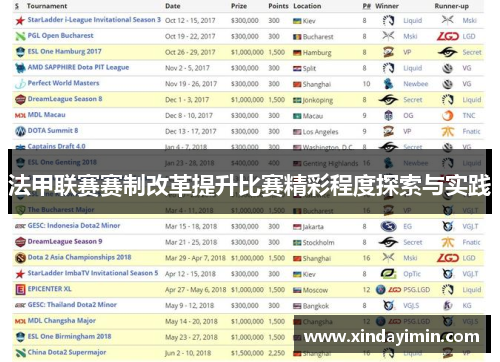This screenshot has width=500, height=362.
Task: Click the Dota 2 Asia Championships 2018 icon
Action: coord(20,258)
